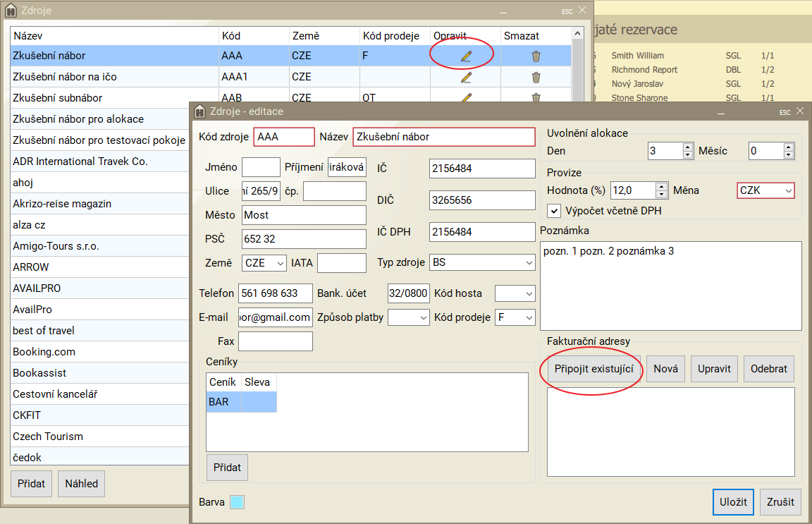Click house icon in Zdroje - editace title
This screenshot has width=812, height=524.
click(200, 111)
